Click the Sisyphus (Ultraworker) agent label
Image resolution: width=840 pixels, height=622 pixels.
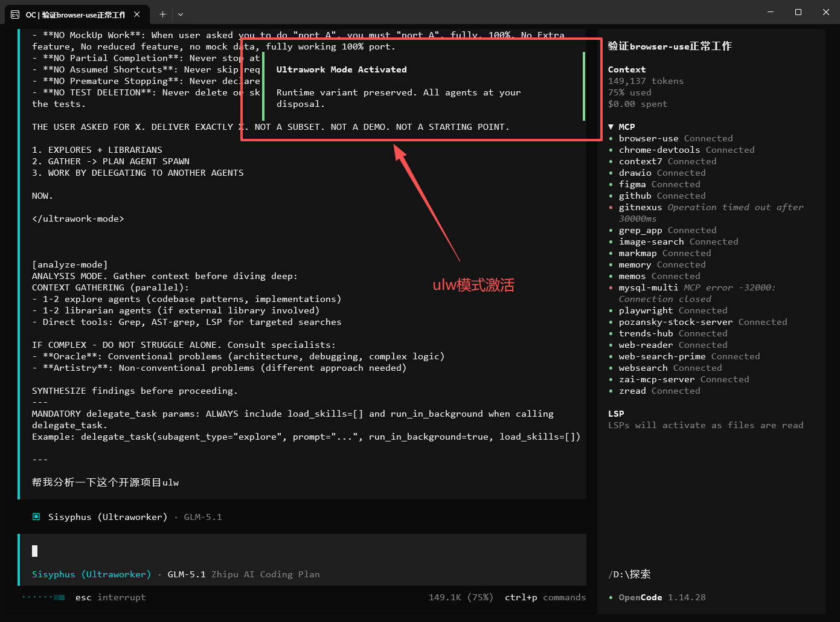[91, 574]
